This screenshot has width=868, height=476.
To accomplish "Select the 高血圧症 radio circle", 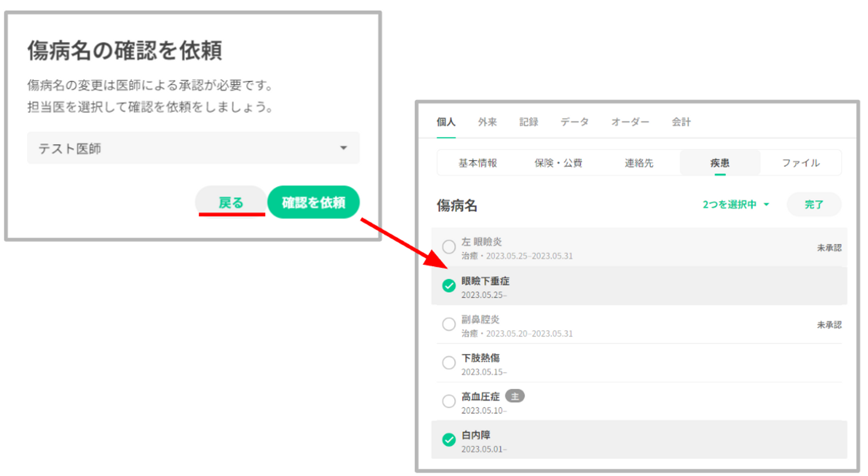I will tap(449, 401).
